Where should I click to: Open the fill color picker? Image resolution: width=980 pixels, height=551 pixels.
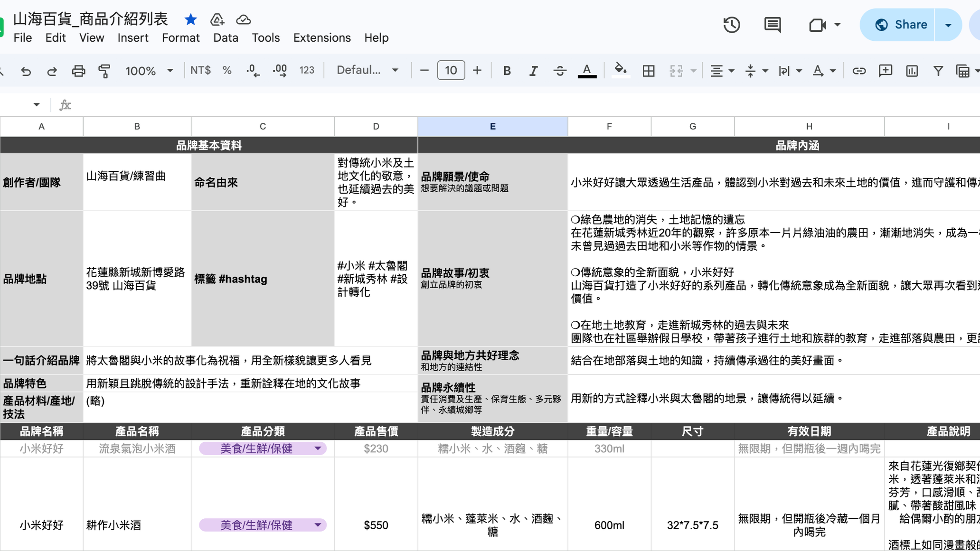620,70
